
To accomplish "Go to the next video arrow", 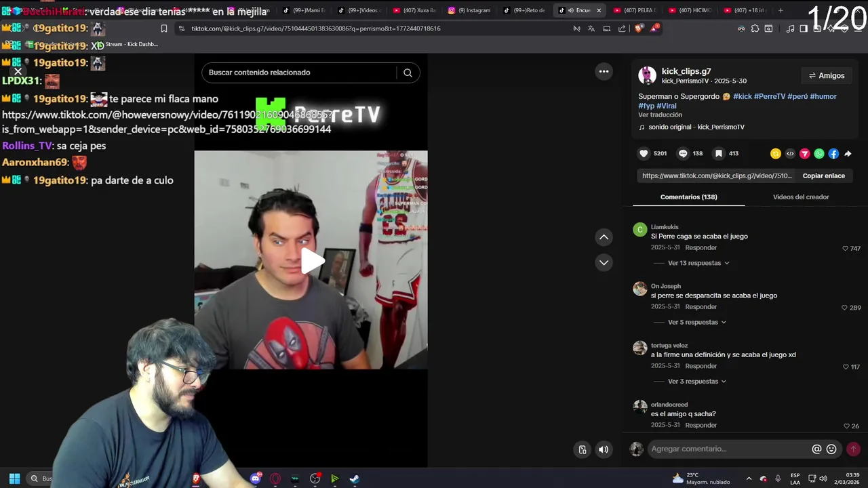I will pyautogui.click(x=604, y=262).
